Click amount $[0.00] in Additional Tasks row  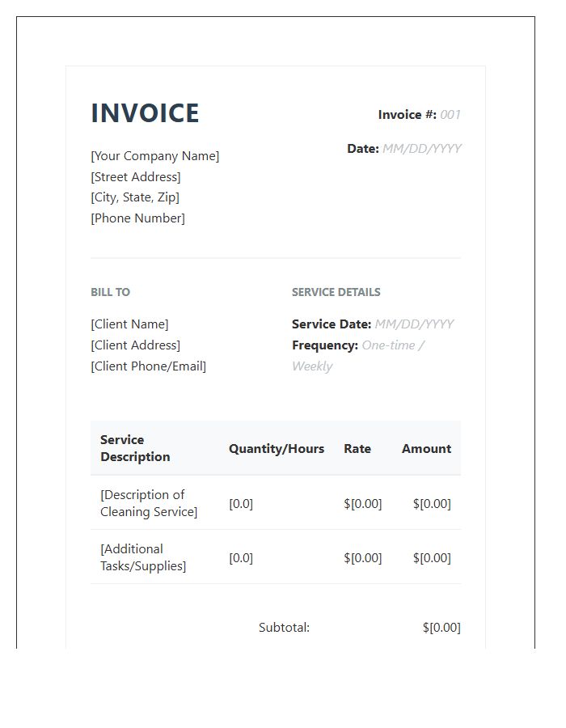tap(432, 557)
